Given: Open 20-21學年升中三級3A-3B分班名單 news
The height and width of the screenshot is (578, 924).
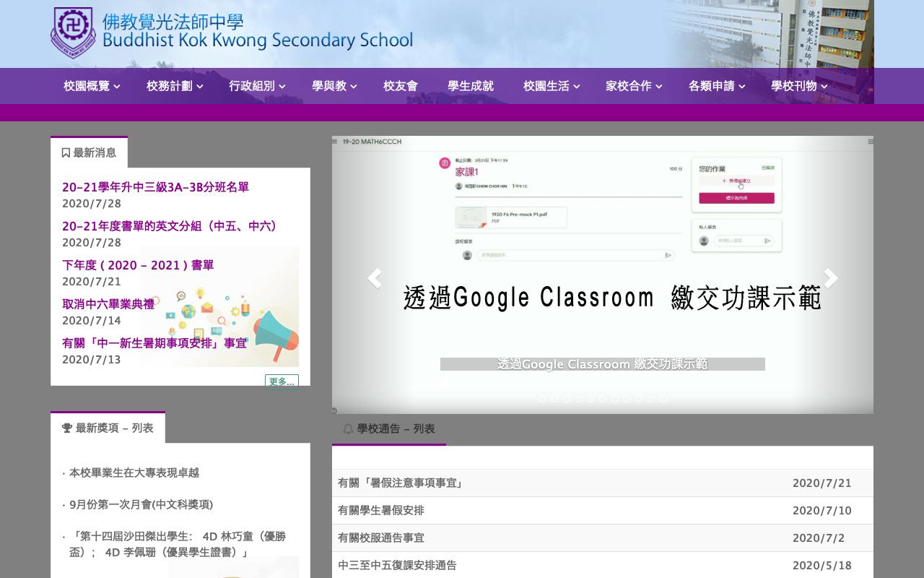Looking at the screenshot, I should [x=155, y=187].
